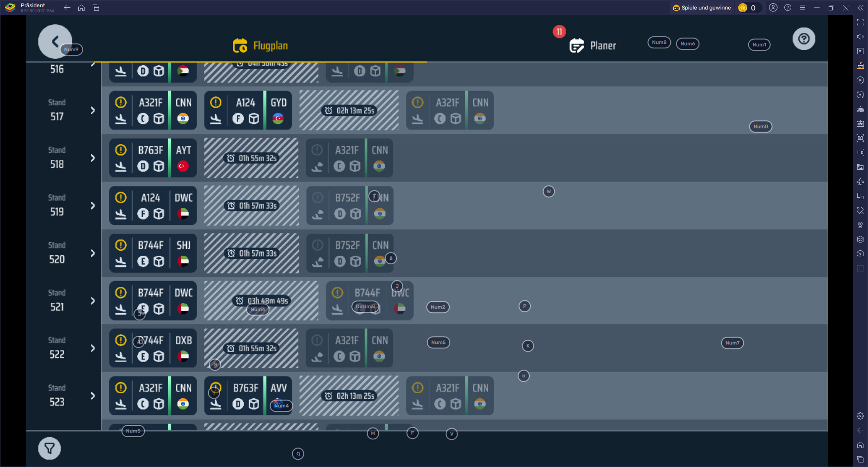Expand Stand 519 row chevron
Viewport: 868px width, 467px height.
[93, 205]
